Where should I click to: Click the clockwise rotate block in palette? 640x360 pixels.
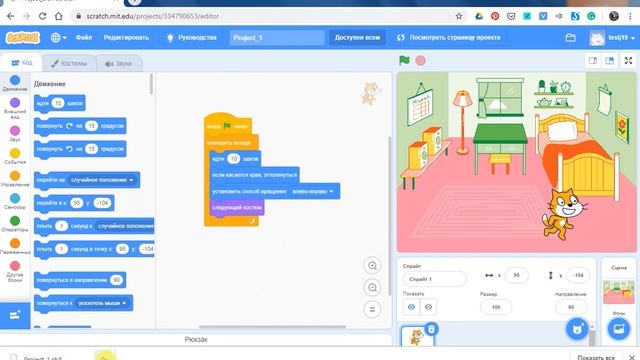80,126
